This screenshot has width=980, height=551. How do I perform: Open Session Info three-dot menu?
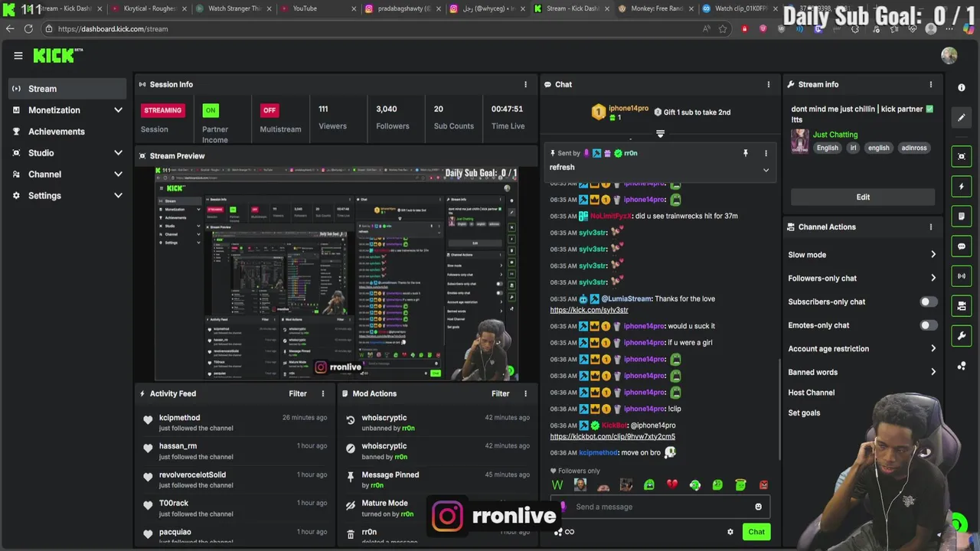(x=525, y=84)
